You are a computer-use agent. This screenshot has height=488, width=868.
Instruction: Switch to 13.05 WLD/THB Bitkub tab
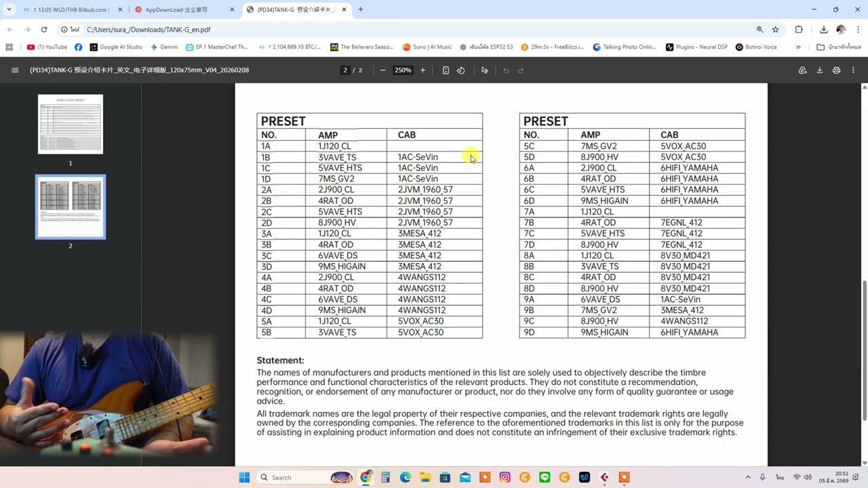[x=72, y=9]
